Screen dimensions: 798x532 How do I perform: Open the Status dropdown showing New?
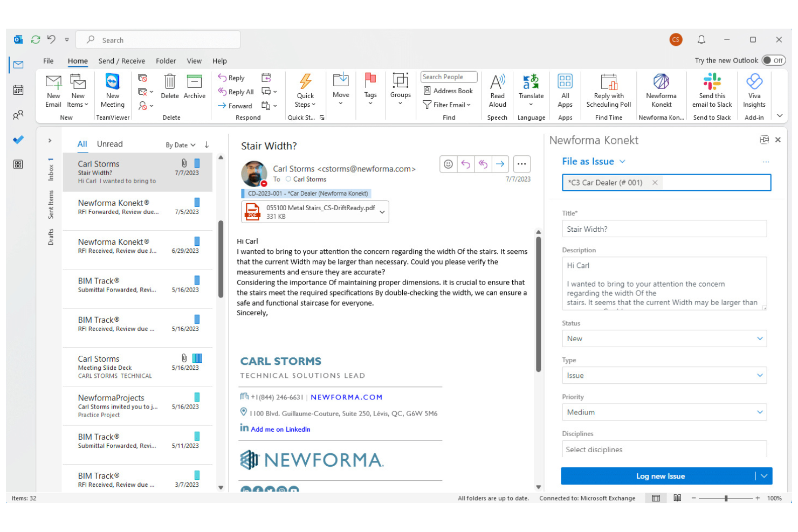pyautogui.click(x=664, y=338)
